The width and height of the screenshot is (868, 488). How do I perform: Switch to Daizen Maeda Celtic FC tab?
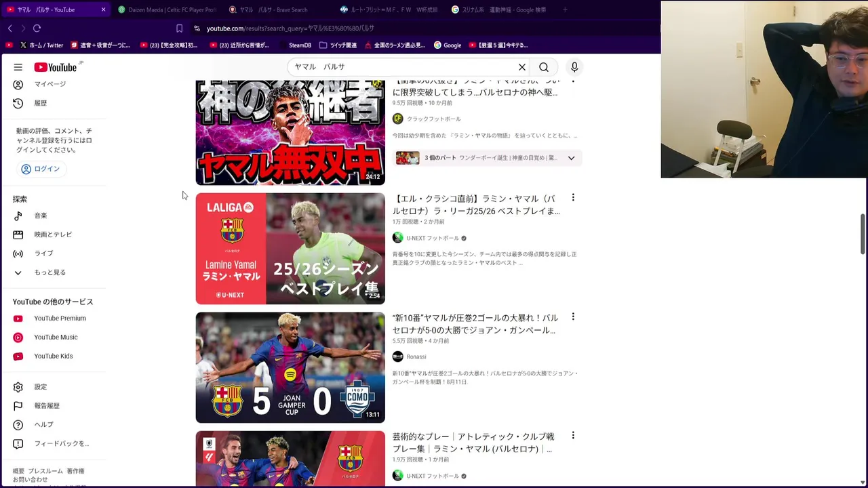167,9
